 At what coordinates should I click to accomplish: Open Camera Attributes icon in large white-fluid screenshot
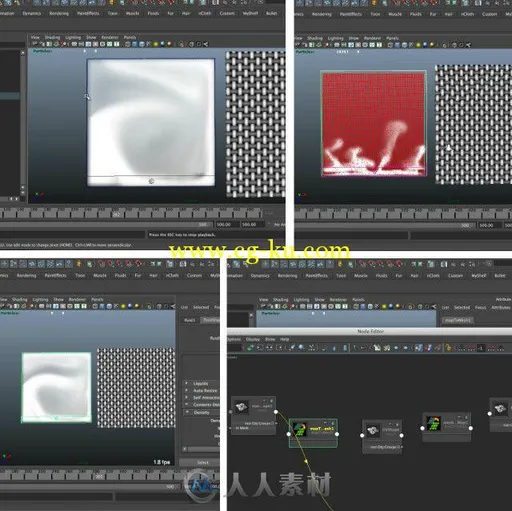tap(42, 44)
